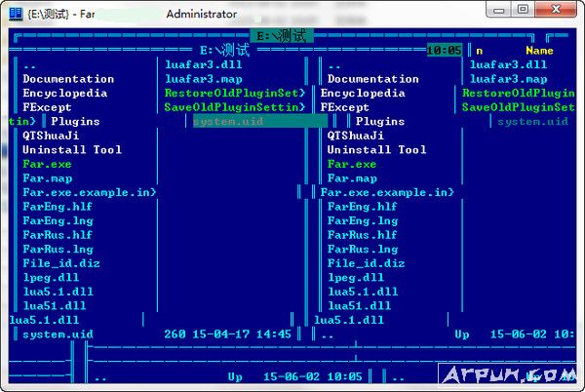Select Far.exe in the left panel
Image resolution: width=585 pixels, height=392 pixels.
(47, 164)
